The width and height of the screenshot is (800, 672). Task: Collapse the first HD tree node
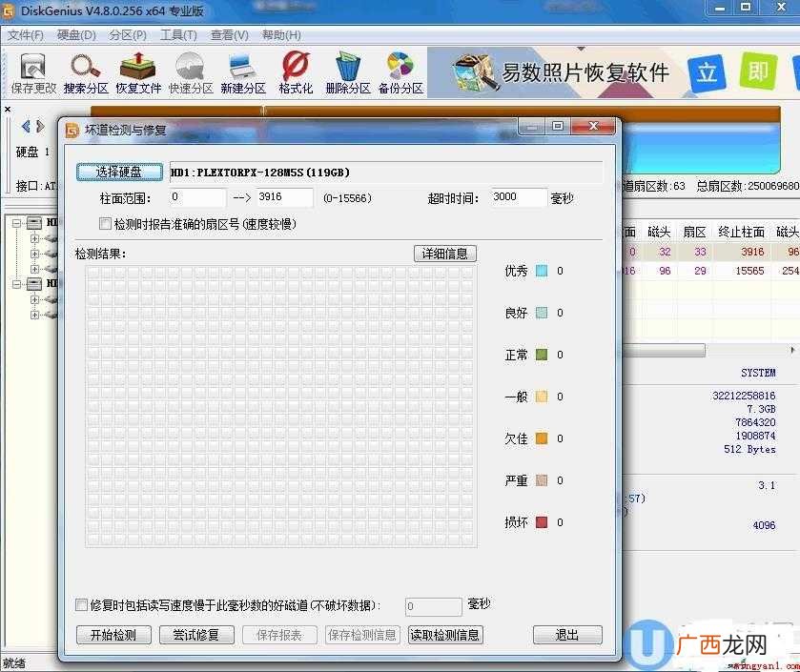(x=17, y=223)
